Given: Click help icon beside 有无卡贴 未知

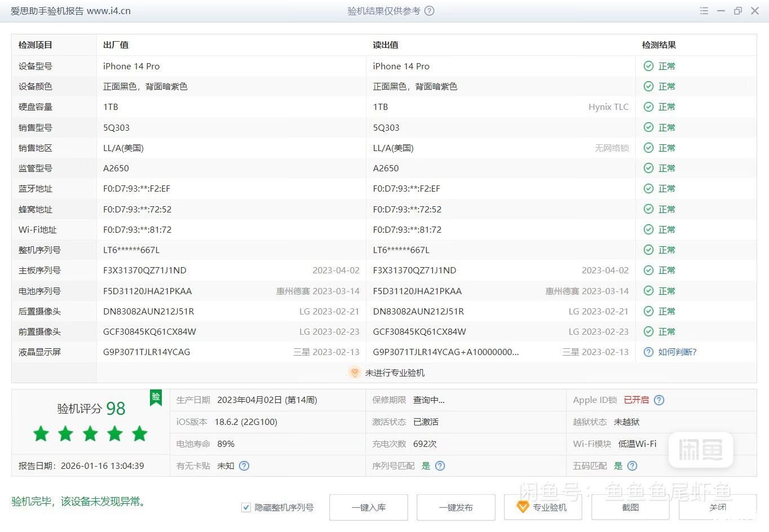Looking at the screenshot, I should 244,466.
